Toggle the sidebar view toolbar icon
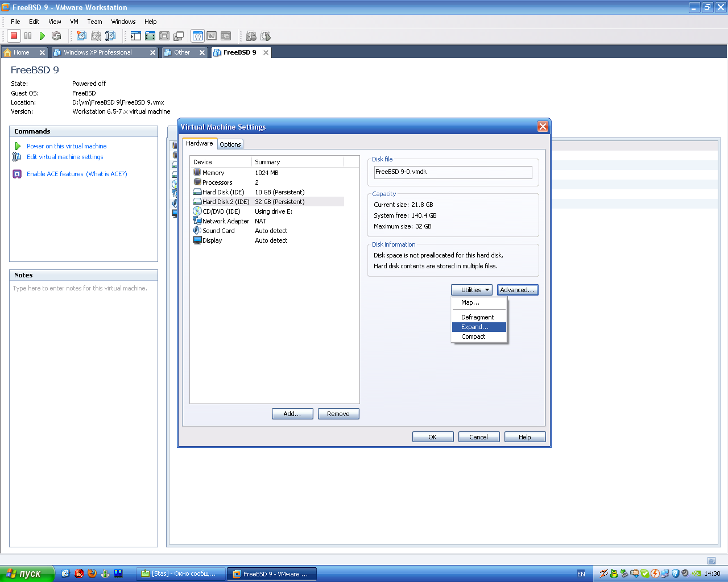This screenshot has width=728, height=582. (x=136, y=36)
